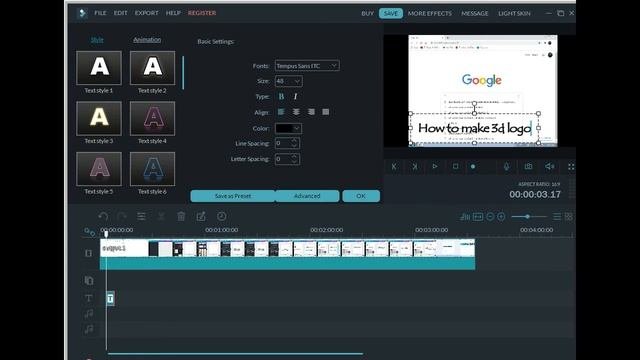
Task: Choose Text style 1 thumbnail
Action: point(99,68)
